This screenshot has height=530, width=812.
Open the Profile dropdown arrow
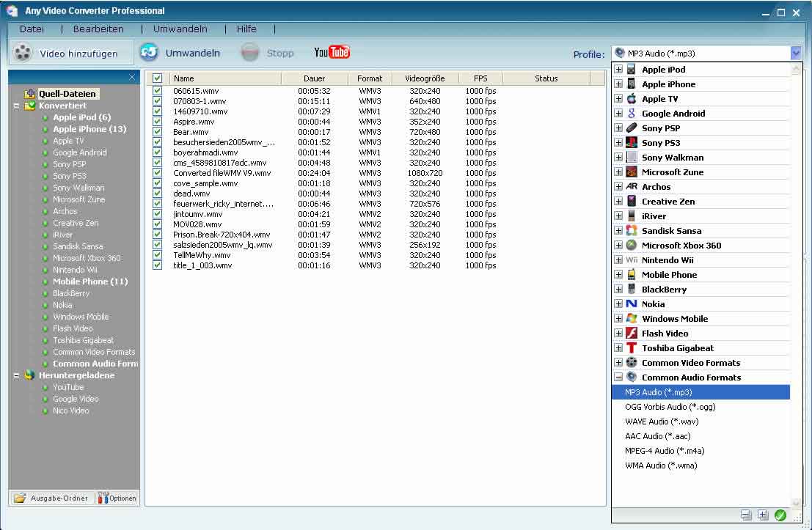796,53
